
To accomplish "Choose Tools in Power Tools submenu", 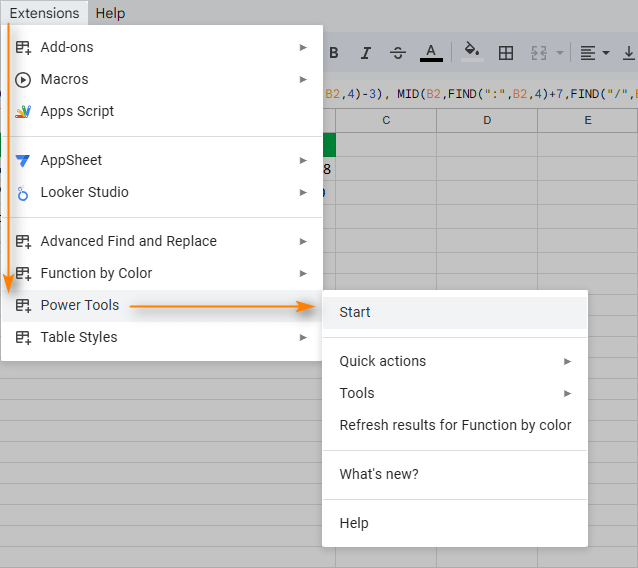I will (x=455, y=393).
